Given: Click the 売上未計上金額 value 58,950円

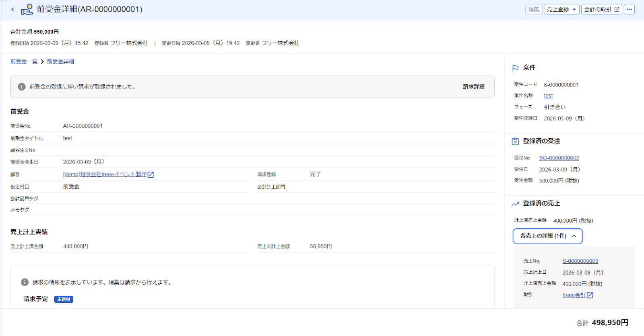Looking at the screenshot, I should coord(321,246).
